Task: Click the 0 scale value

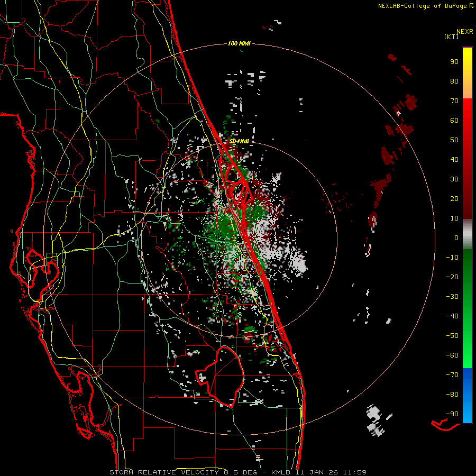Action: click(456, 237)
